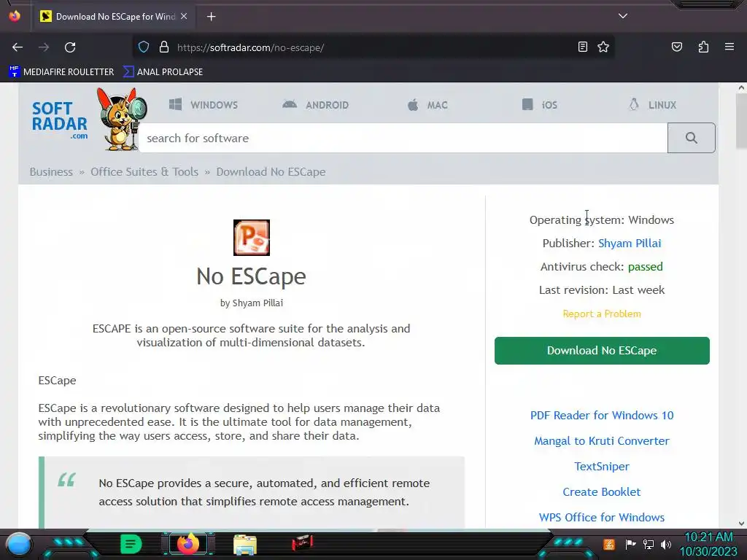This screenshot has width=747, height=560.
Task: Click green Download No ESCape button
Action: point(602,351)
